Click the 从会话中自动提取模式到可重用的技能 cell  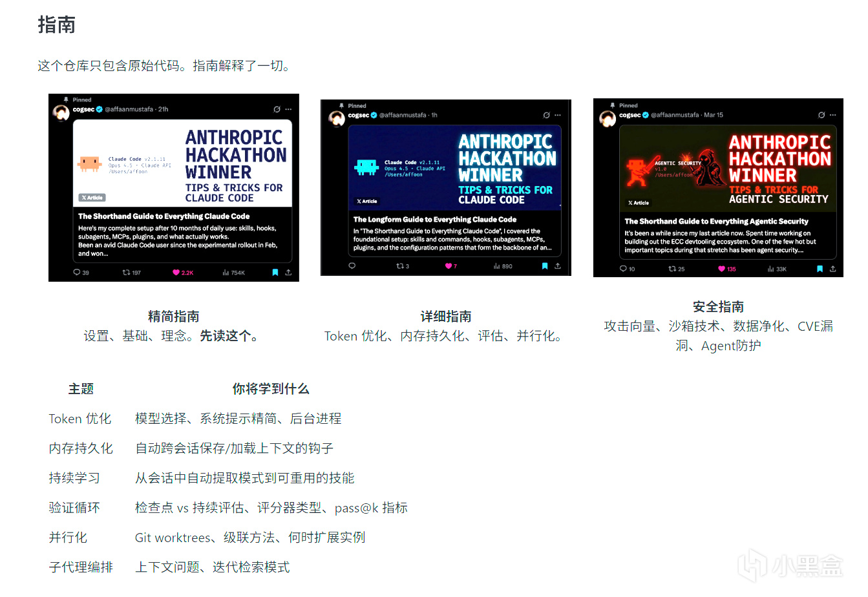pos(245,478)
